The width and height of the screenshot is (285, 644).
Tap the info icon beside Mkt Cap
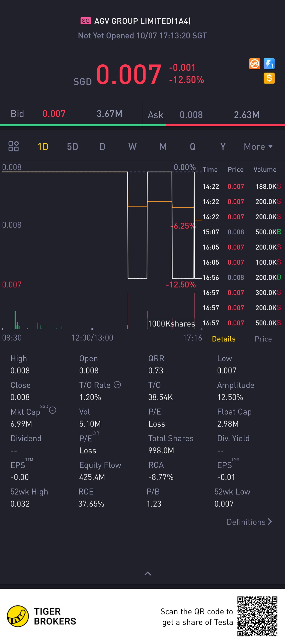(52, 410)
